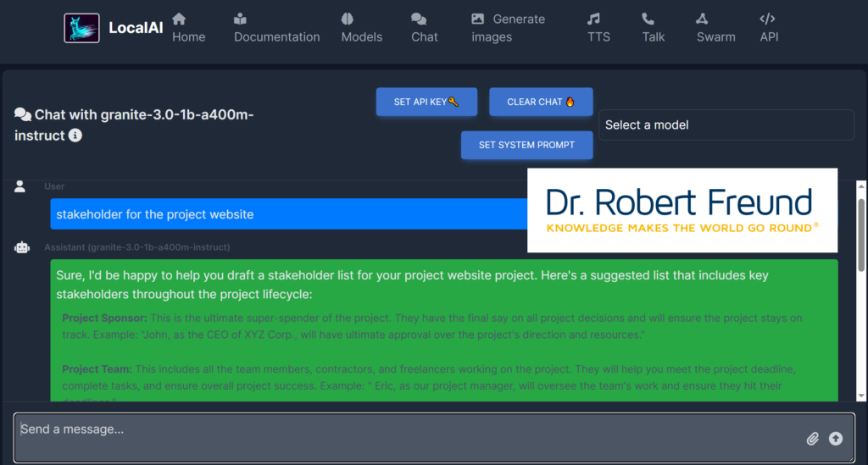The height and width of the screenshot is (465, 868).
Task: Click the User label text
Action: pyautogui.click(x=54, y=186)
